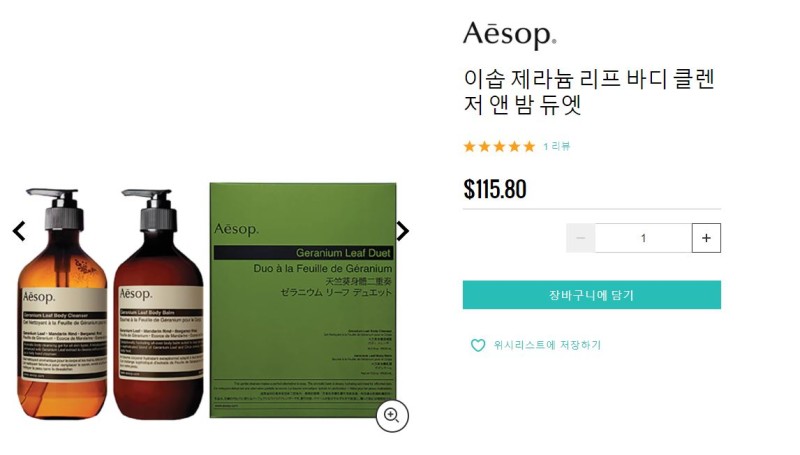Select the fifth star in the rating
800x455 pixels.
point(530,147)
